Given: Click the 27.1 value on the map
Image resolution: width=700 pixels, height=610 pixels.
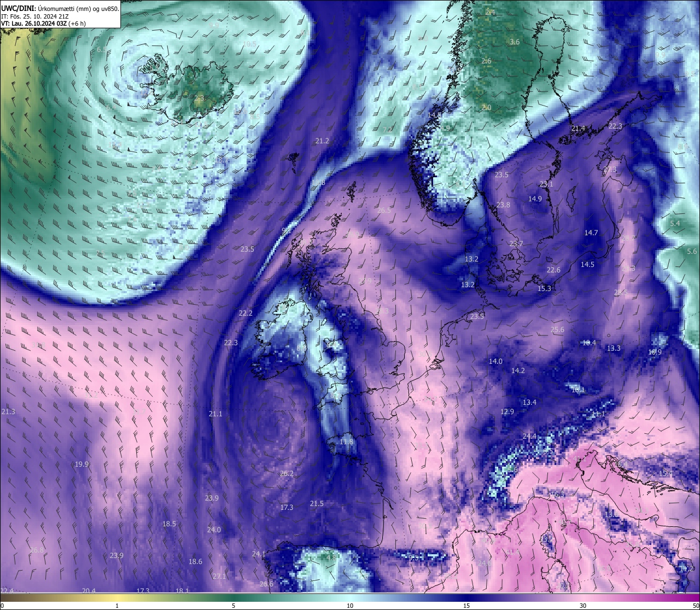Looking at the screenshot, I should click(219, 577).
